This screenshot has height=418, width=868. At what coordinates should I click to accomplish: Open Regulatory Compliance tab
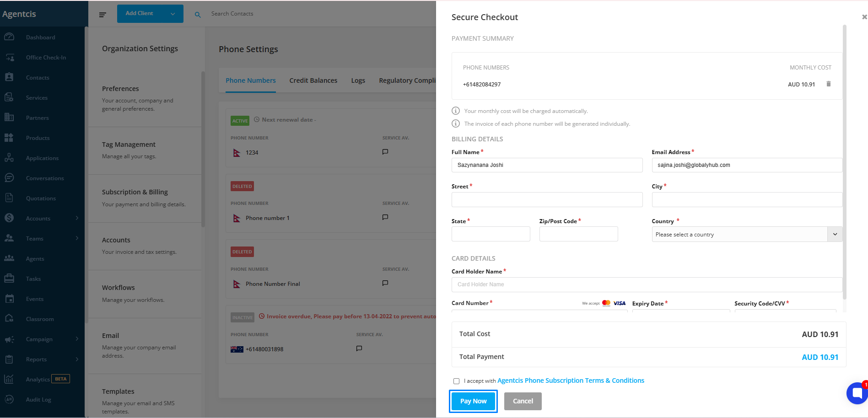(407, 80)
